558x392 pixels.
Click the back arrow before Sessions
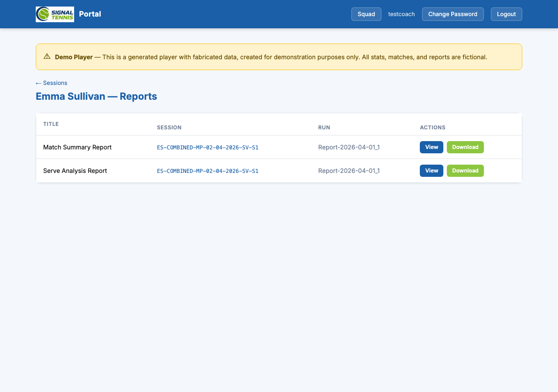pyautogui.click(x=38, y=83)
